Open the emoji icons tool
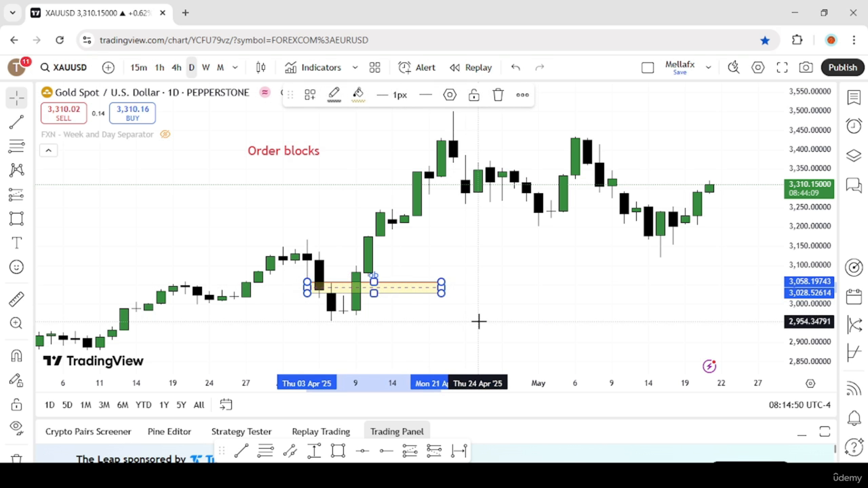Image resolution: width=868 pixels, height=488 pixels. pos(17,267)
